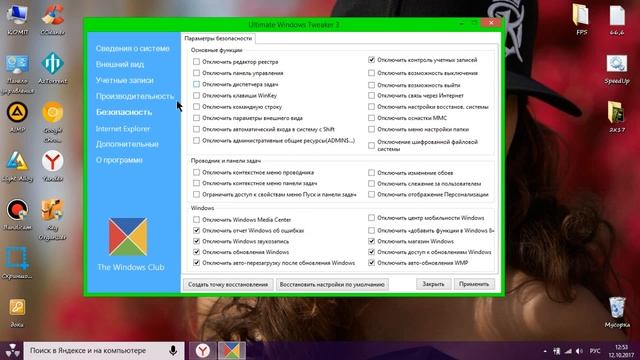Check Отключить центр мобильности Windows
Image resolution: width=640 pixels, height=360 pixels.
(x=371, y=218)
